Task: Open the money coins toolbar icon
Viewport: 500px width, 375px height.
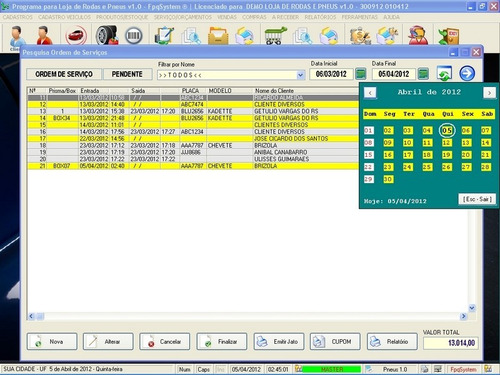Action: pos(360,35)
